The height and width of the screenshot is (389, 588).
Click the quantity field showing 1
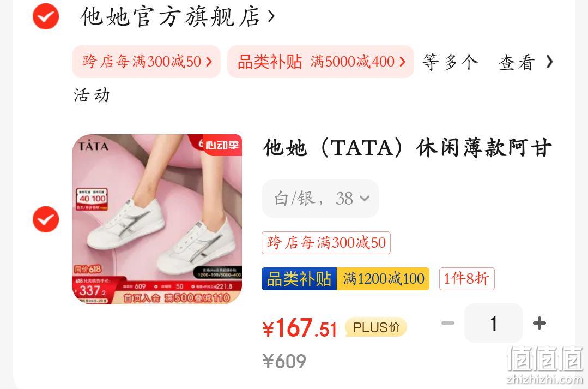[494, 323]
